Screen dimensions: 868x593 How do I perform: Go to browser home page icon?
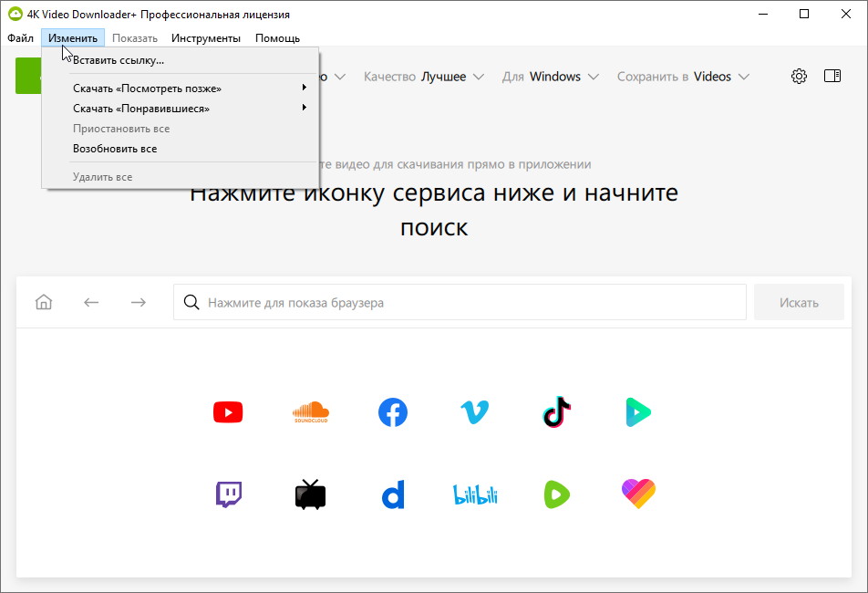[x=44, y=302]
